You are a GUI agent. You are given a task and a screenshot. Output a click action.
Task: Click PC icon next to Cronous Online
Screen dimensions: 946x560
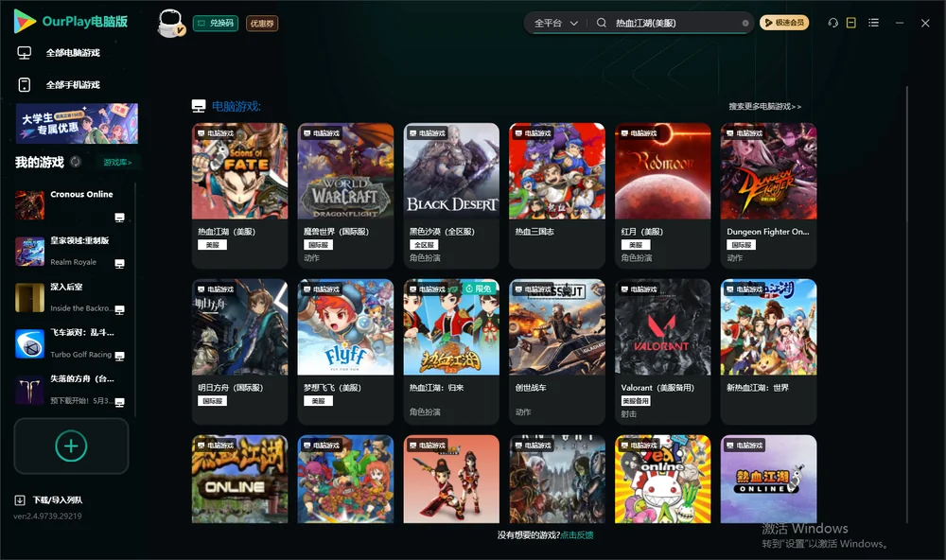click(119, 218)
